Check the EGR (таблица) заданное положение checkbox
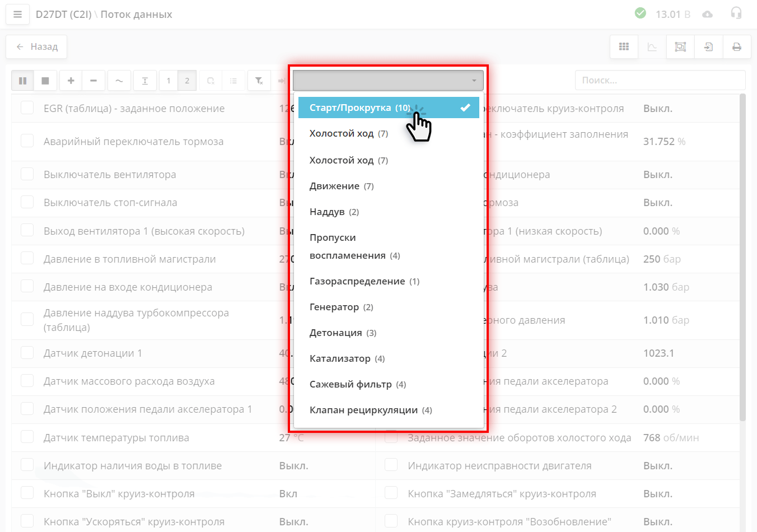The image size is (757, 532). [27, 108]
